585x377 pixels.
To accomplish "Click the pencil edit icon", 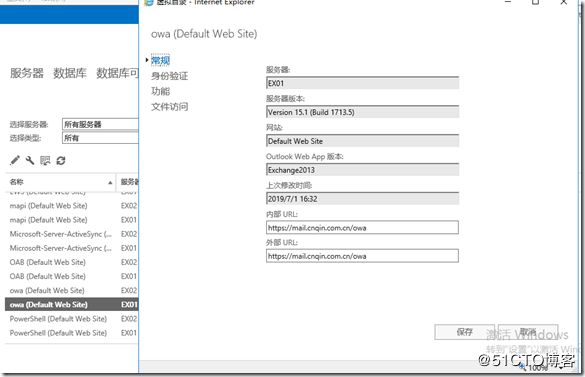I will pyautogui.click(x=15, y=161).
